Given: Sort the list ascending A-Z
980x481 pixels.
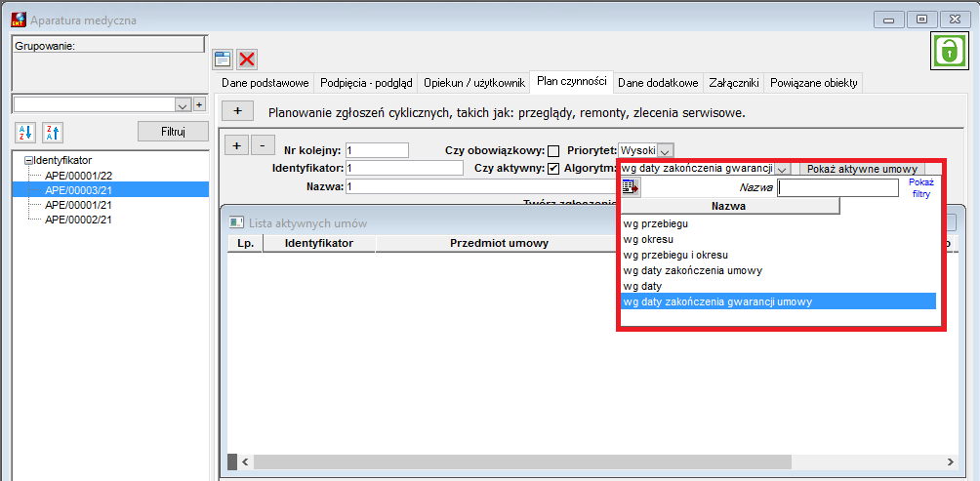Looking at the screenshot, I should pyautogui.click(x=23, y=132).
